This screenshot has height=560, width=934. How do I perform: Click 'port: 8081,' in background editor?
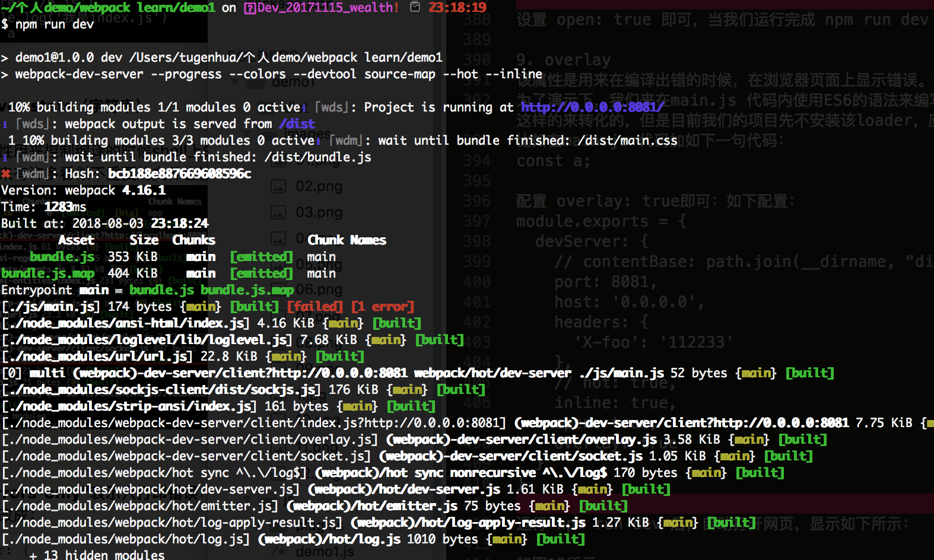[606, 282]
